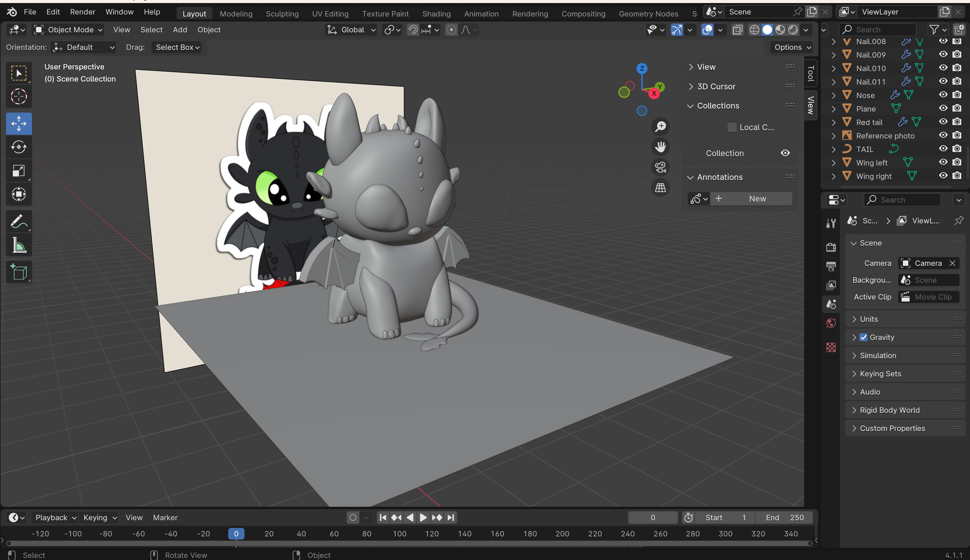970x560 pixels.
Task: Activate the Rotate tool
Action: click(19, 147)
